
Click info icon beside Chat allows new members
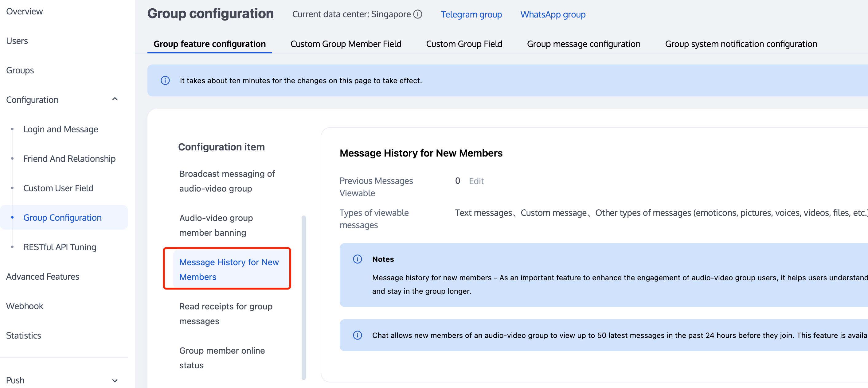357,335
